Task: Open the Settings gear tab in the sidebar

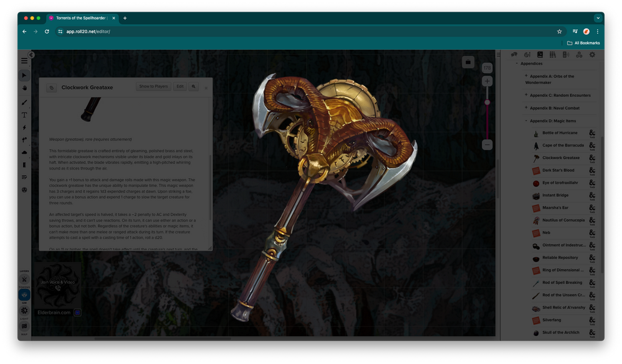Action: (592, 55)
